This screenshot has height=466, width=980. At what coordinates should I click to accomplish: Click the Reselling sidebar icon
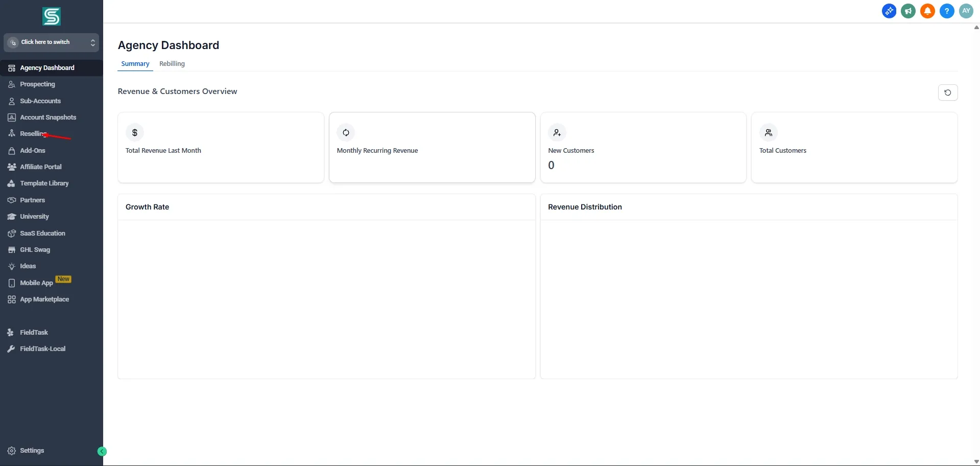point(12,134)
